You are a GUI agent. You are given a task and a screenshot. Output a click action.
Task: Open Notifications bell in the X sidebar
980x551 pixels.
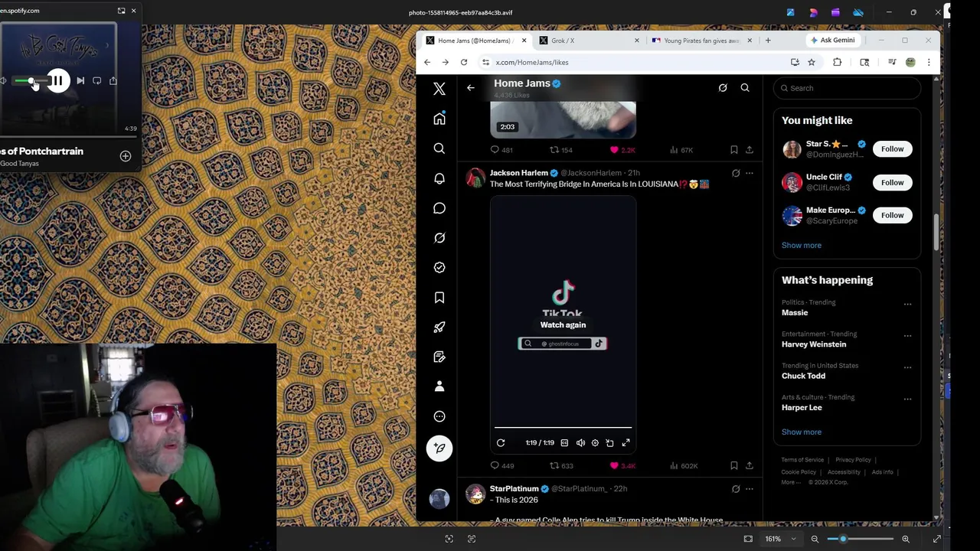click(x=439, y=178)
